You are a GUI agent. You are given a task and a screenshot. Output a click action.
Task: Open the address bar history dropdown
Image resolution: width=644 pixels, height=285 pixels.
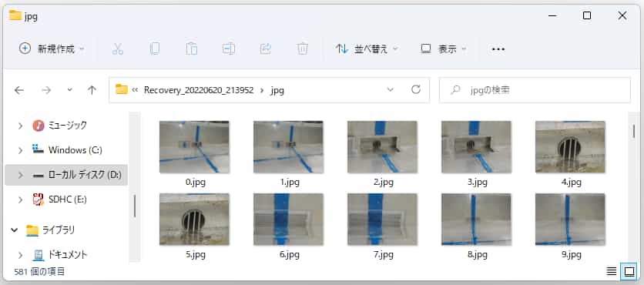pos(391,89)
